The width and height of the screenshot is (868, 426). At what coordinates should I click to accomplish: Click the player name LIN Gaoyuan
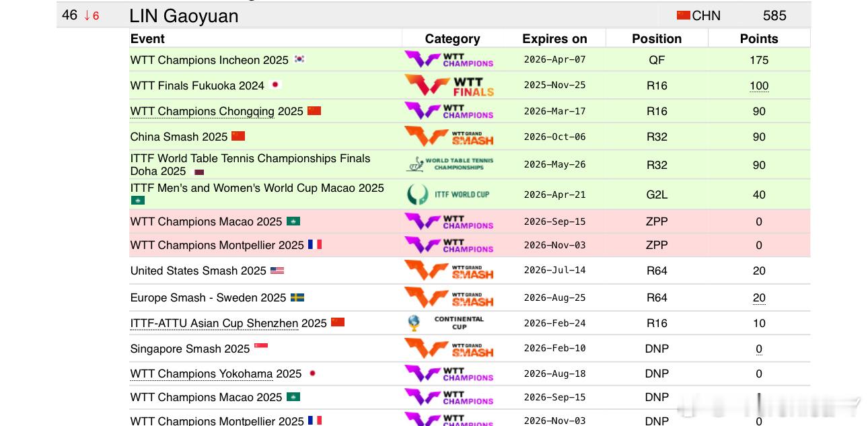[x=184, y=15]
